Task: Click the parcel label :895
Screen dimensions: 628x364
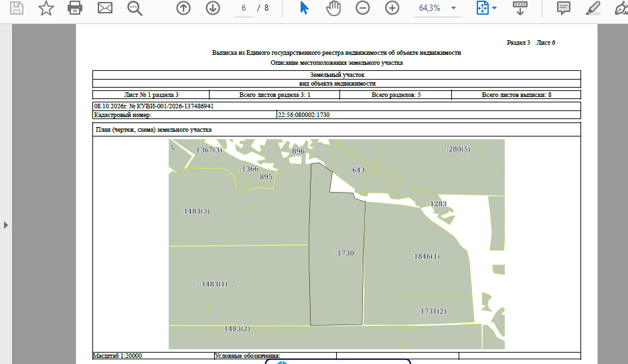Action: pos(265,177)
